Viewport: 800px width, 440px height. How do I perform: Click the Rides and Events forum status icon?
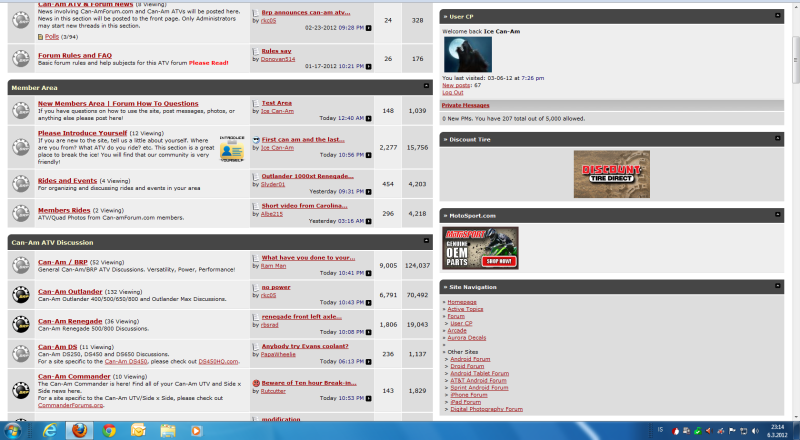(21, 184)
